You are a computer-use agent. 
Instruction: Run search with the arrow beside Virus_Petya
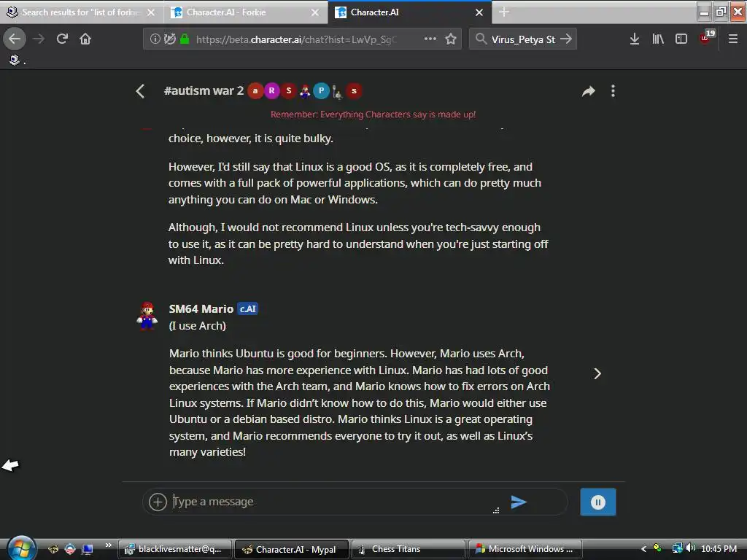(x=566, y=39)
